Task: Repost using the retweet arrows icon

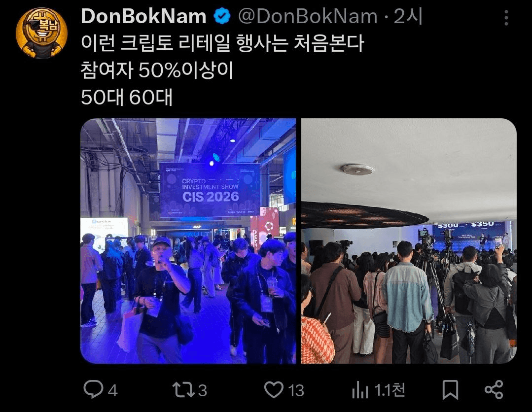Action: (x=183, y=390)
